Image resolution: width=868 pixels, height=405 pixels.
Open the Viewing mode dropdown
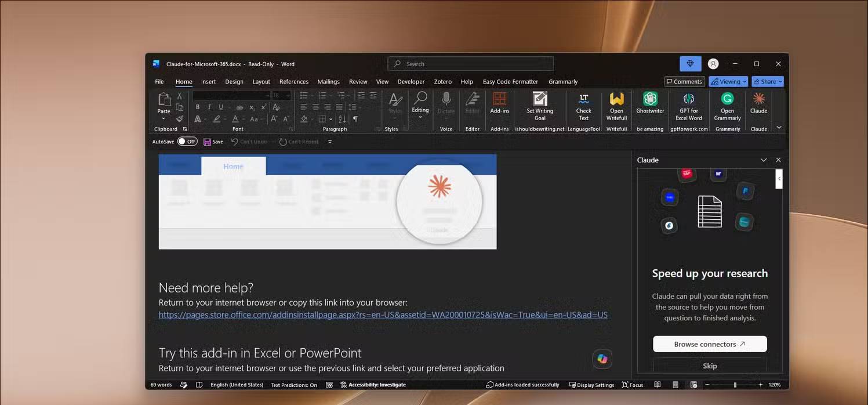728,82
